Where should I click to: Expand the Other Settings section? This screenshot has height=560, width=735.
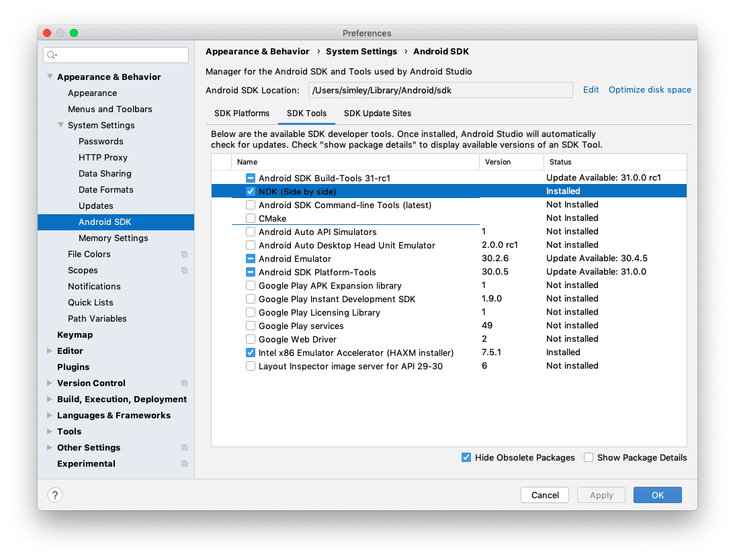point(50,448)
